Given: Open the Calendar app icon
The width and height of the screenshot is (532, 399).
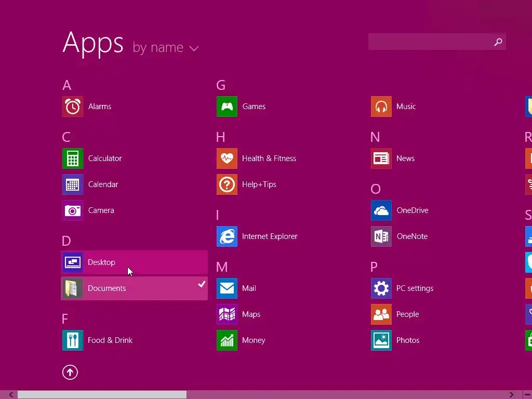Looking at the screenshot, I should pyautogui.click(x=73, y=184).
